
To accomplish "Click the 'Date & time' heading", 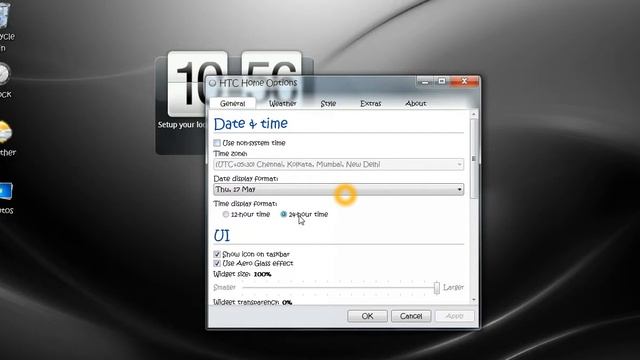I will (x=251, y=124).
